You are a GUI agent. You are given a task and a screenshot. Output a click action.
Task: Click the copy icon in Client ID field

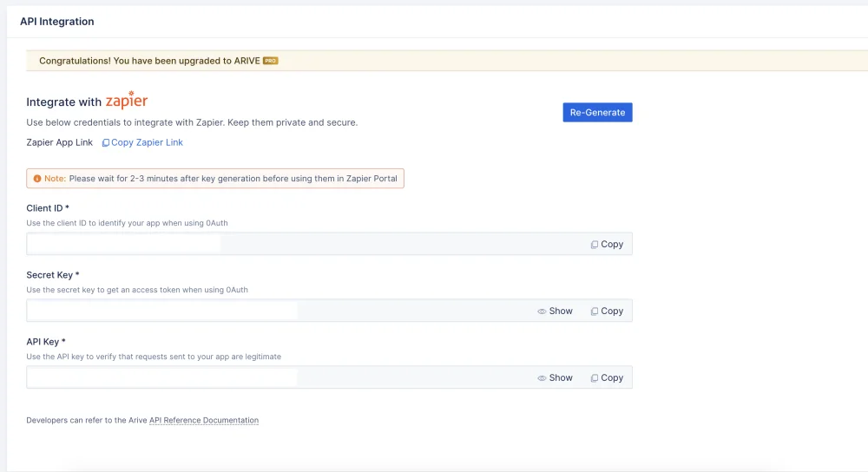(x=594, y=245)
